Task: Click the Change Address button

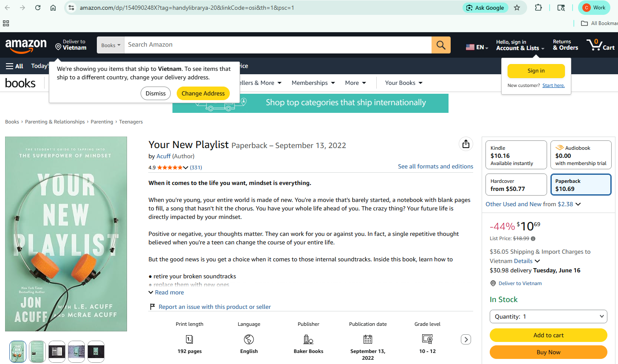Action: click(203, 93)
